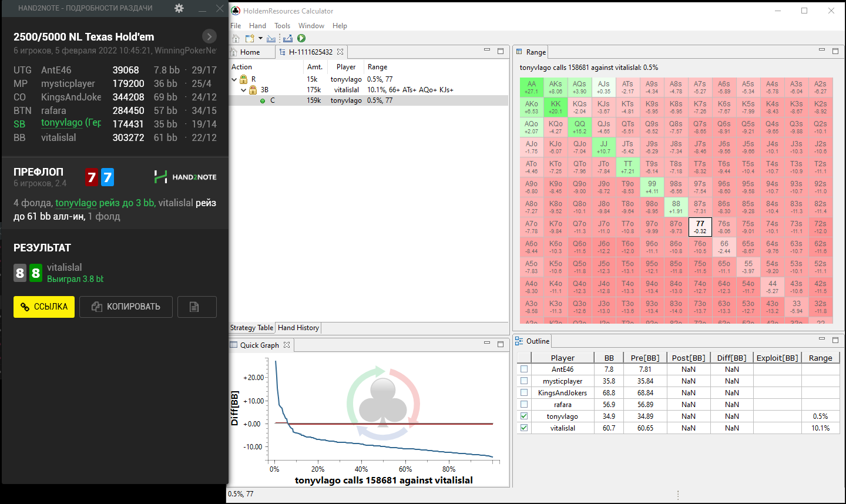The width and height of the screenshot is (846, 504).
Task: Maximize the Range panel
Action: coord(835,51)
